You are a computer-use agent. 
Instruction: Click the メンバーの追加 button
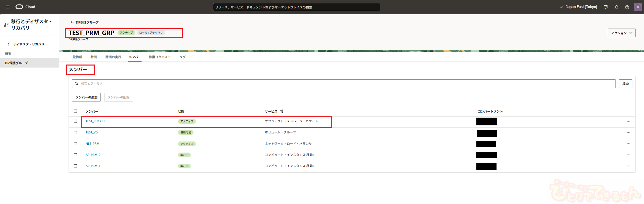pos(86,97)
